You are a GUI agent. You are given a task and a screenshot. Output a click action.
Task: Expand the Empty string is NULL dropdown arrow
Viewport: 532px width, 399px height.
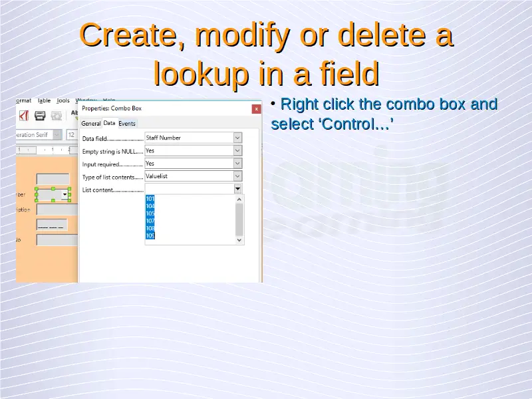237,151
